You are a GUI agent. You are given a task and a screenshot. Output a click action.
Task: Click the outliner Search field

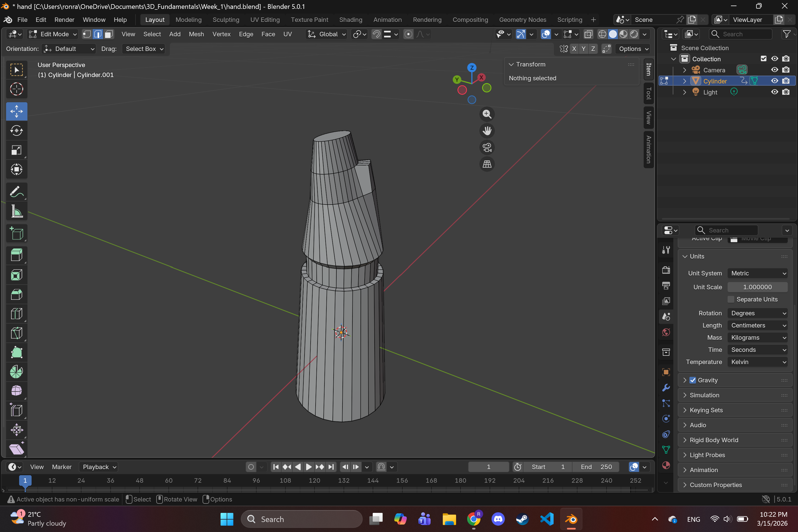740,34
